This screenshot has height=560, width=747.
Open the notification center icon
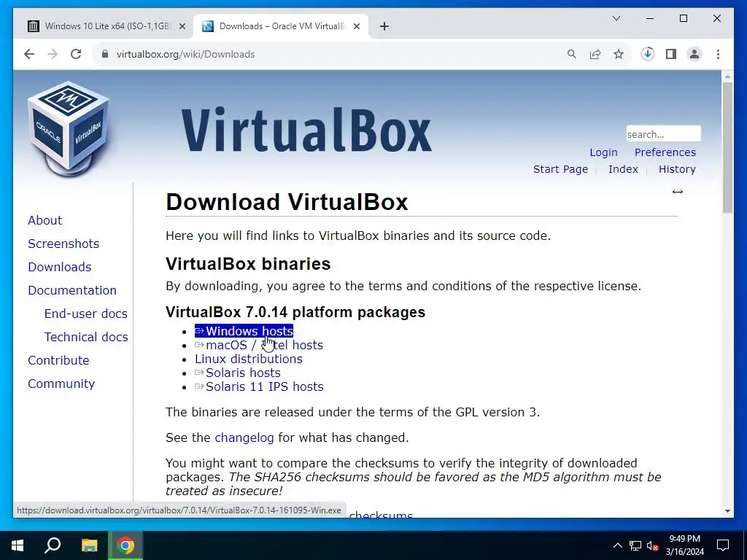coord(723,545)
